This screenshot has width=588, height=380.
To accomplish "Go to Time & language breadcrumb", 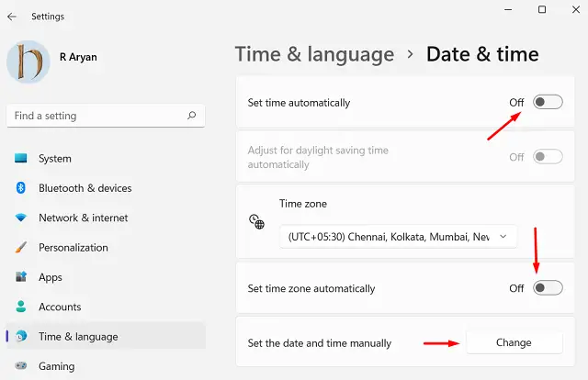I will point(314,54).
